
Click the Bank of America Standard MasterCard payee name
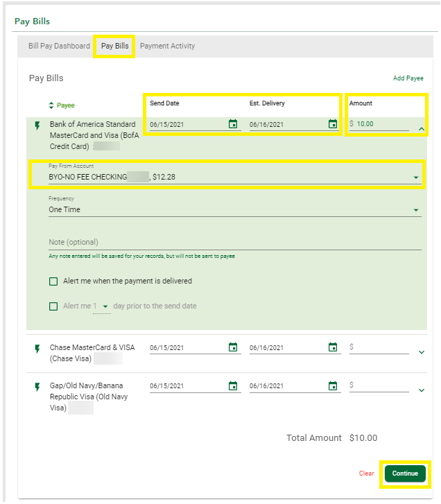(x=94, y=135)
